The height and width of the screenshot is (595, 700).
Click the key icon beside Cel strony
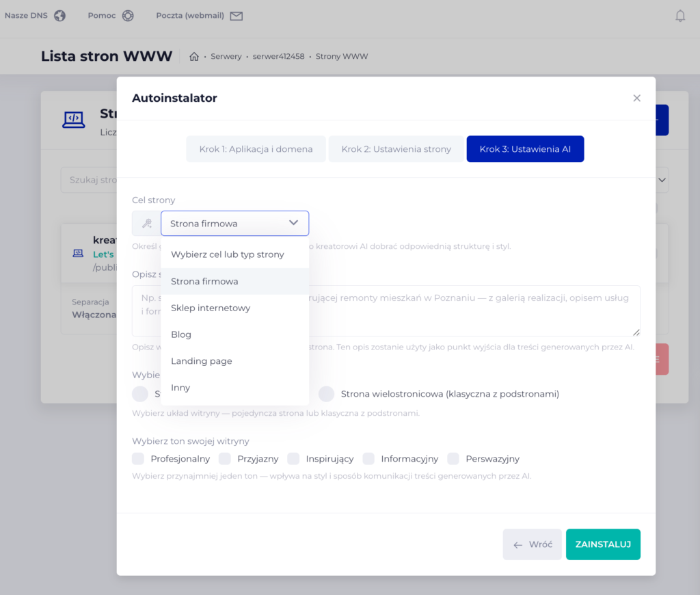(x=146, y=224)
